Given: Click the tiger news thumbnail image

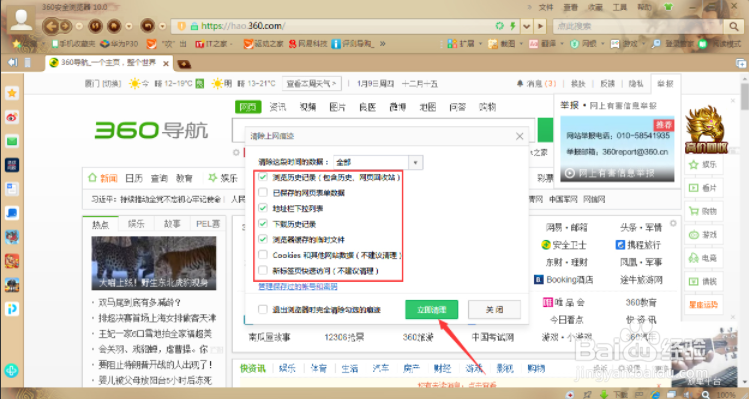Looking at the screenshot, I should pos(154,263).
